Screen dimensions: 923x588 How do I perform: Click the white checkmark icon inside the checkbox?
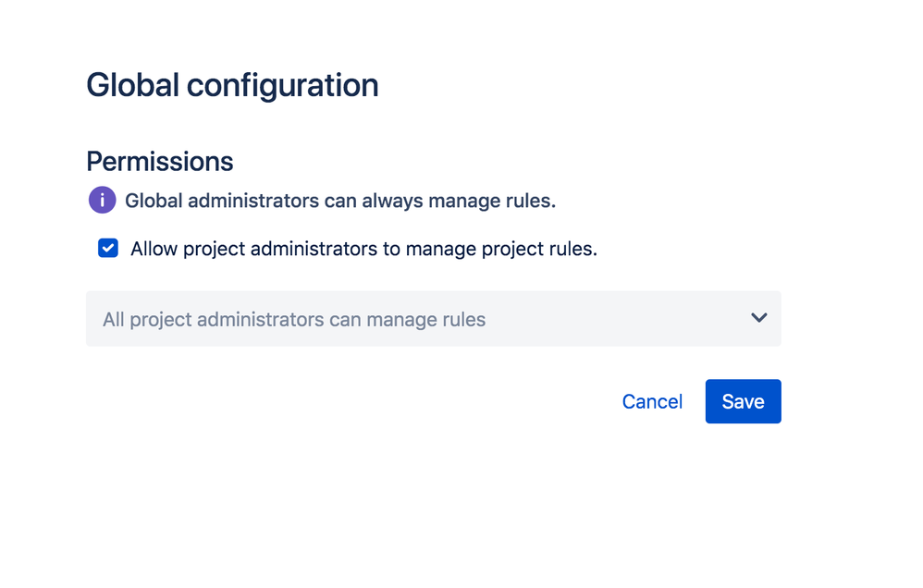click(108, 248)
